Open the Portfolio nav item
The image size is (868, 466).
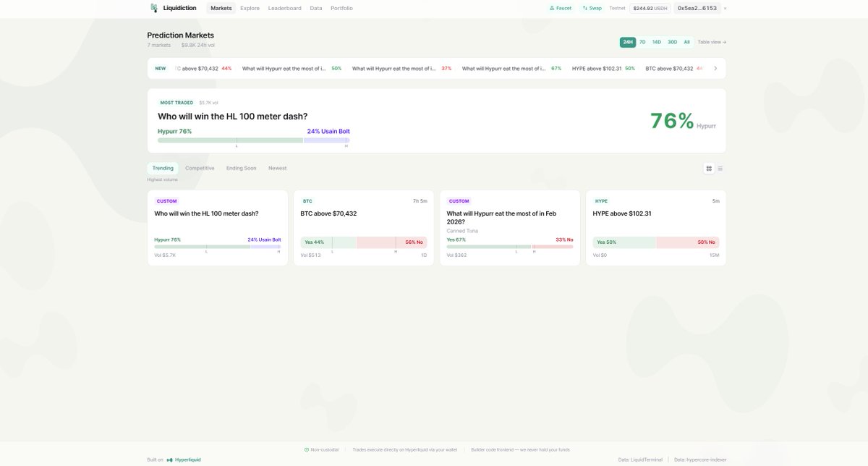[x=341, y=8]
